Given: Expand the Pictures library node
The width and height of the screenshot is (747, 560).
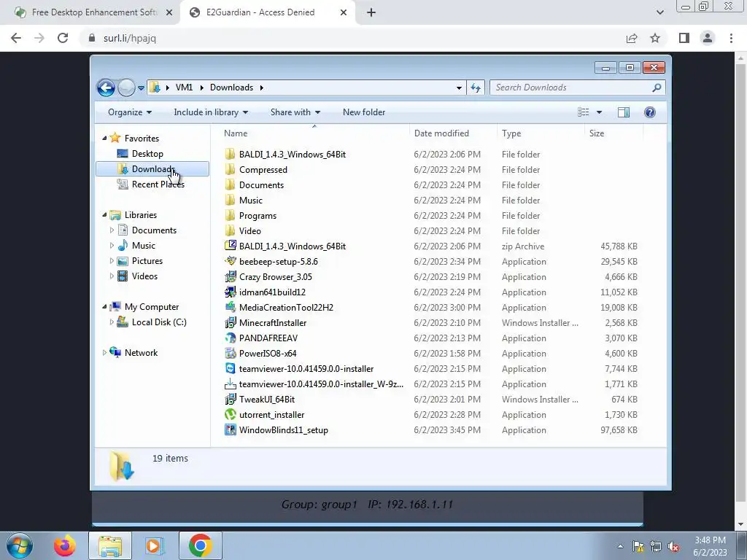Looking at the screenshot, I should (112, 261).
